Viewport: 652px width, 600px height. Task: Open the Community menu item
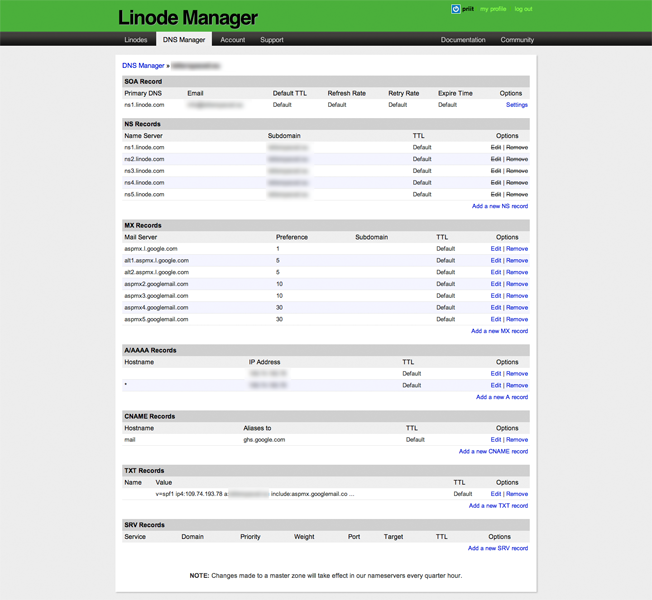pyautogui.click(x=517, y=40)
